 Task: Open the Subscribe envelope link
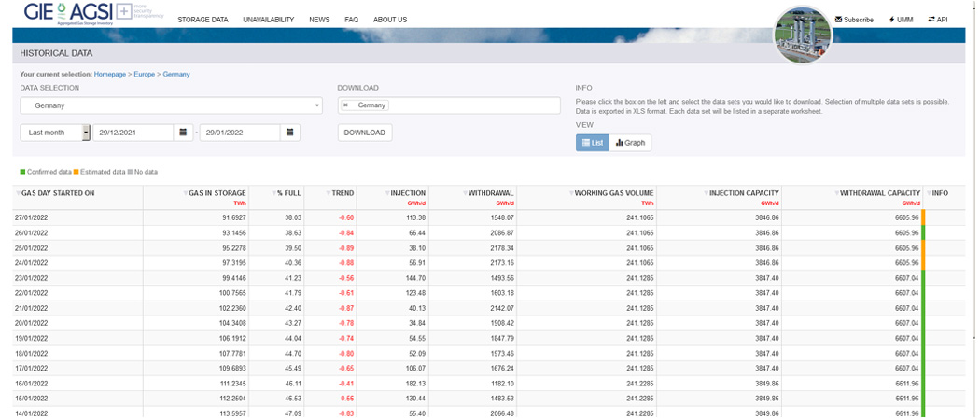854,20
